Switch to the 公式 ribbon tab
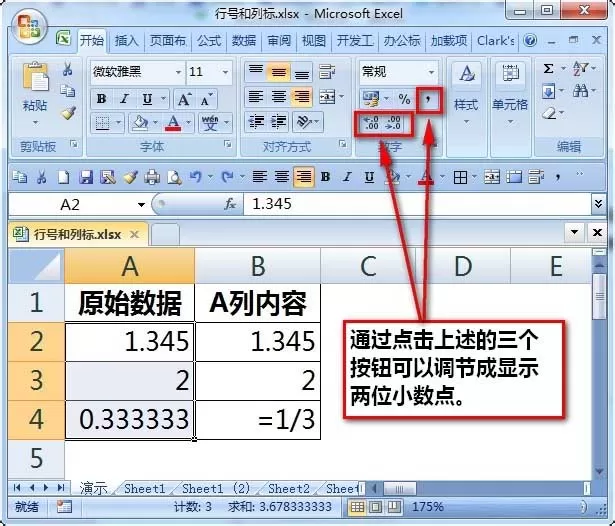 tap(209, 41)
